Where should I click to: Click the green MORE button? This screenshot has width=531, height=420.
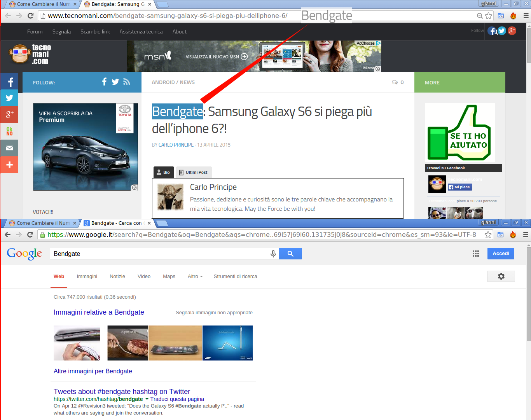(460, 82)
